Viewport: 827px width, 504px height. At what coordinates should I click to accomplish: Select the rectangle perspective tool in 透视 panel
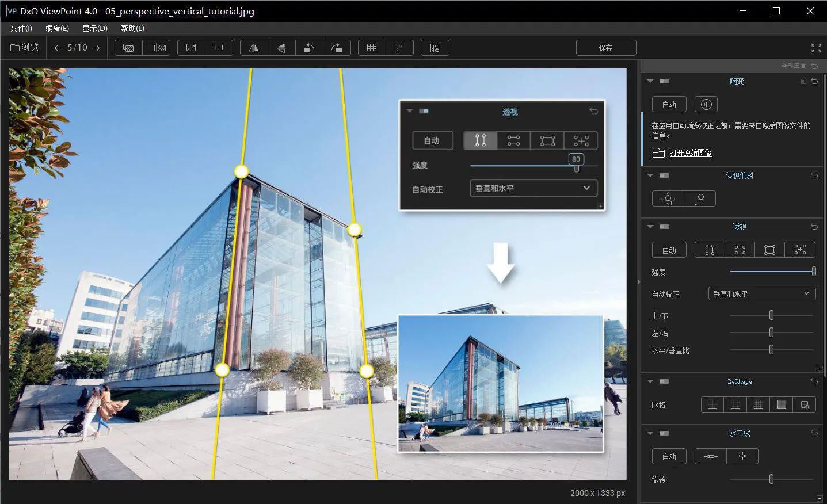(x=769, y=250)
